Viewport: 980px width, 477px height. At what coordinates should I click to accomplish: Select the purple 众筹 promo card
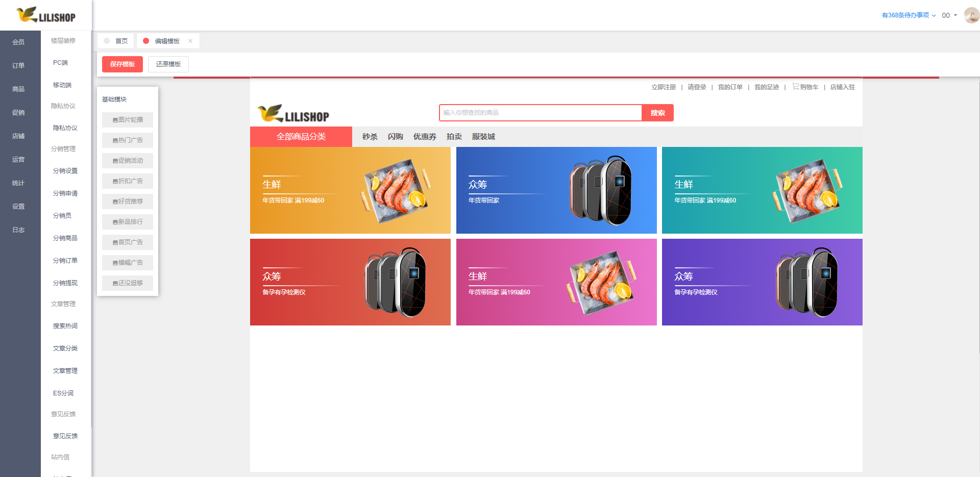pos(762,282)
